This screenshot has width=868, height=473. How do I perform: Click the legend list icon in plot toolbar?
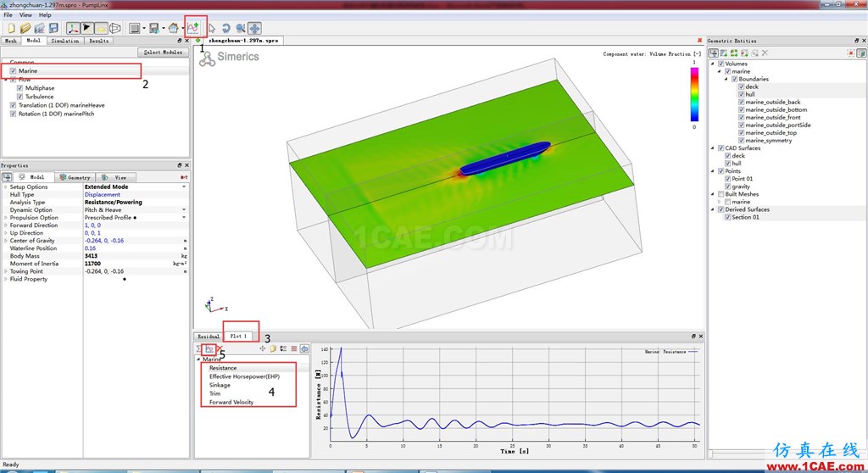pos(283,348)
